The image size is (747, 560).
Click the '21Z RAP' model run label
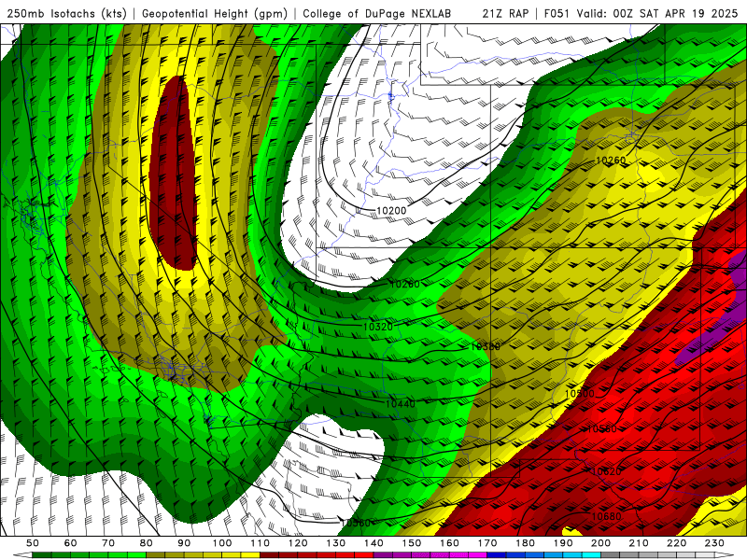point(505,14)
